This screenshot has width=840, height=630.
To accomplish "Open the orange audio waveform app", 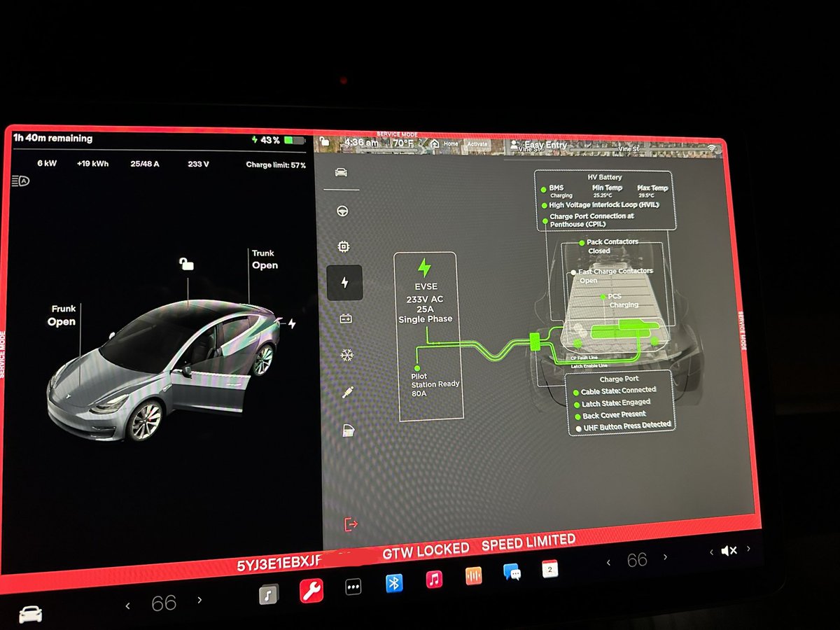I will 474,575.
